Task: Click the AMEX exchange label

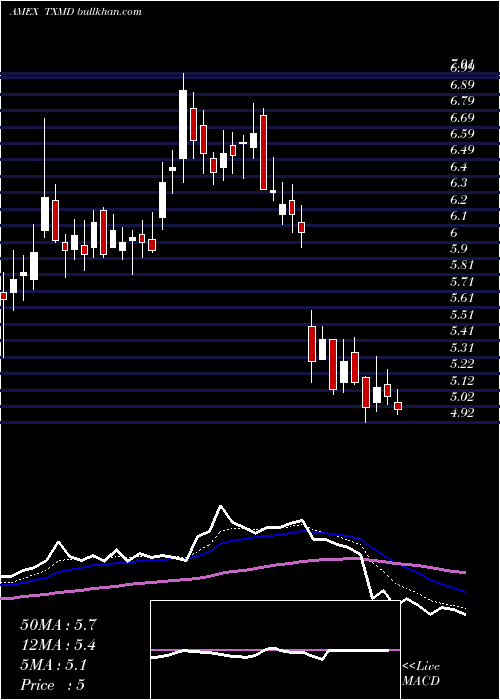Action: coord(24,12)
